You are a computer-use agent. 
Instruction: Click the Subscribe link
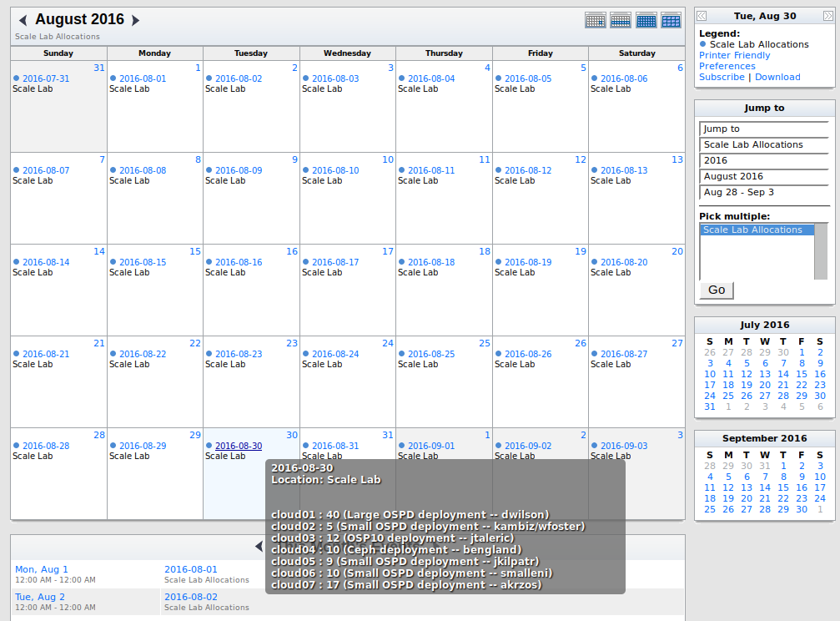(x=722, y=77)
